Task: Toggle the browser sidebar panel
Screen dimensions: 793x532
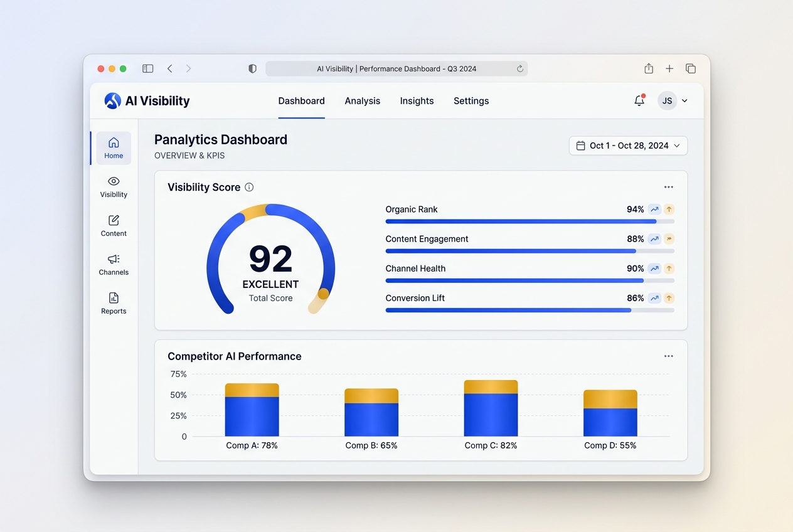Action: click(148, 68)
